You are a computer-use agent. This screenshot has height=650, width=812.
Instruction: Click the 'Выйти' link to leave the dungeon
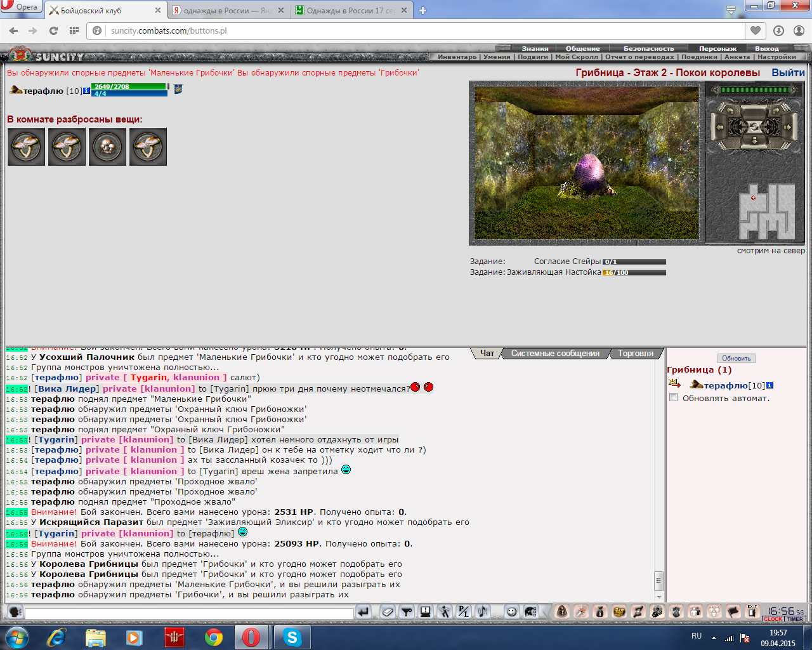click(788, 72)
